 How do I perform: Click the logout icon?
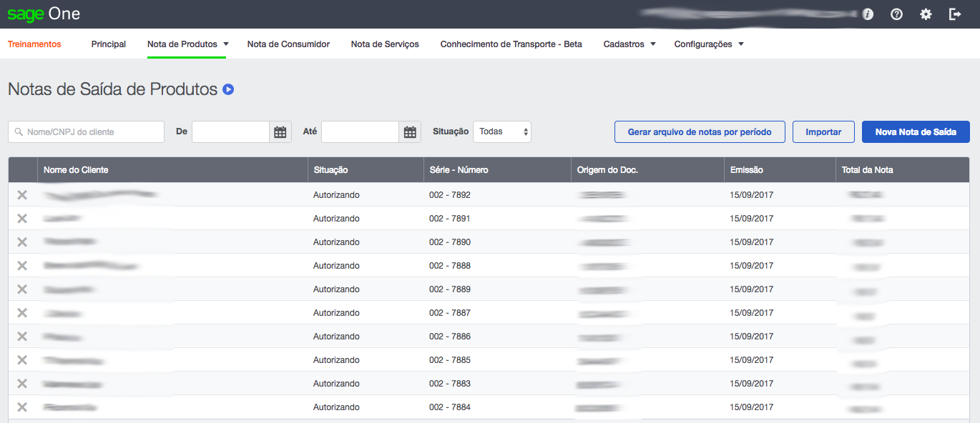tap(955, 14)
